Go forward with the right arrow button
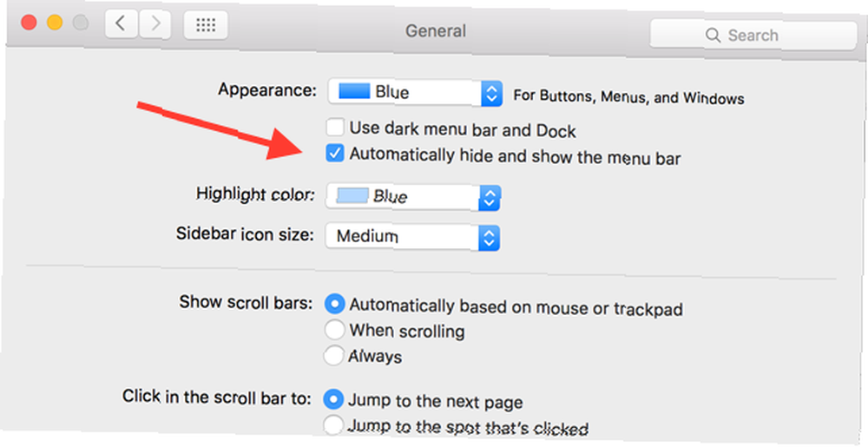Image resolution: width=868 pixels, height=447 pixels. [155, 23]
